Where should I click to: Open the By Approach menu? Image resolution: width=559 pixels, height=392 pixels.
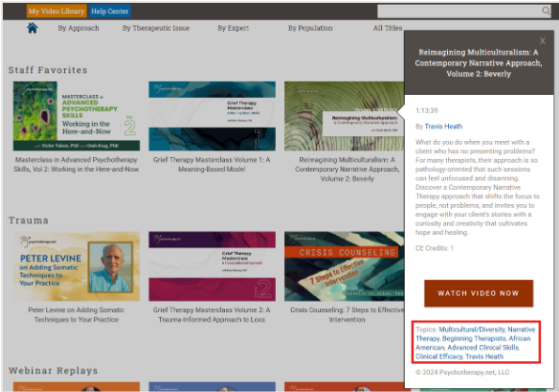click(79, 28)
